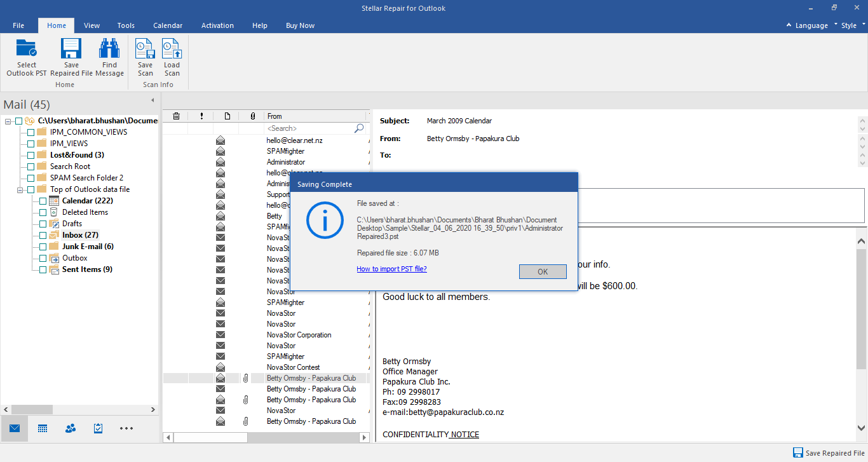
Task: Click the Save Repaired File ribbon icon
Action: [71, 50]
